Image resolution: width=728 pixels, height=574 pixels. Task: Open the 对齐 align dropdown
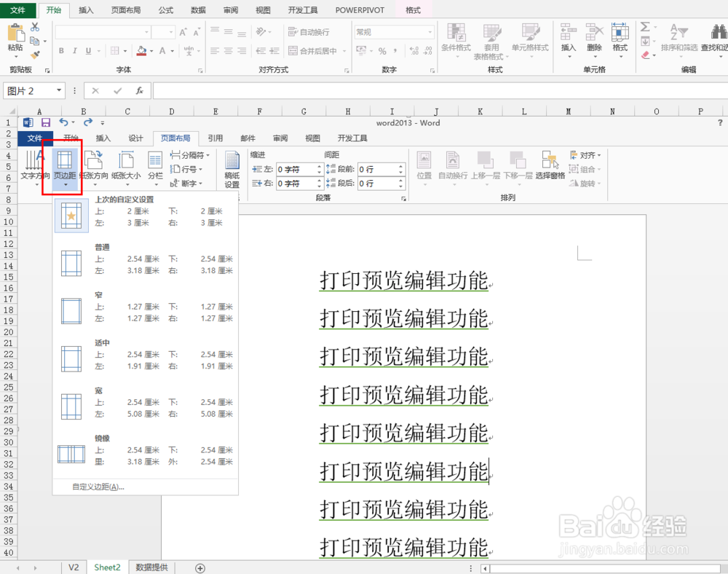586,154
